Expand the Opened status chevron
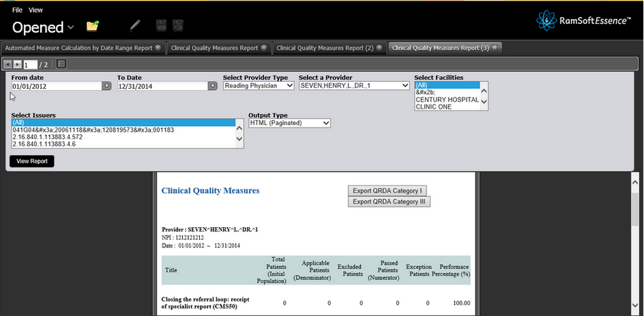Viewport: 644px width, 316px height. [71, 28]
